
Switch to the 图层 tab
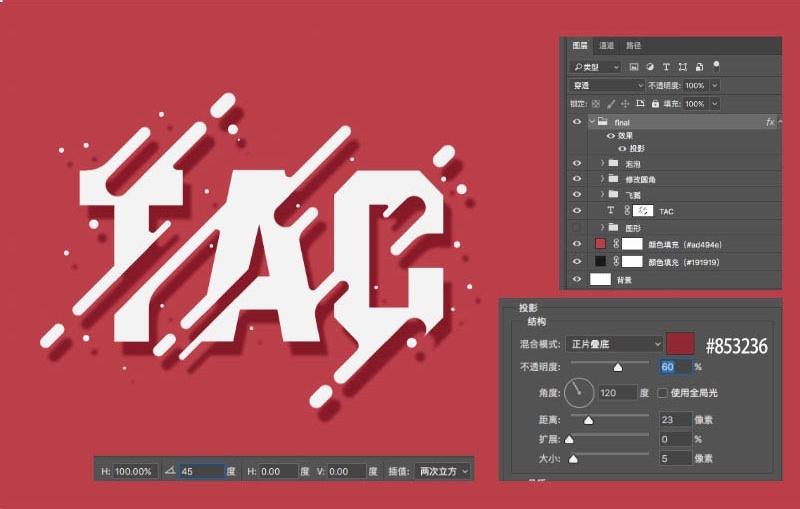click(x=580, y=45)
